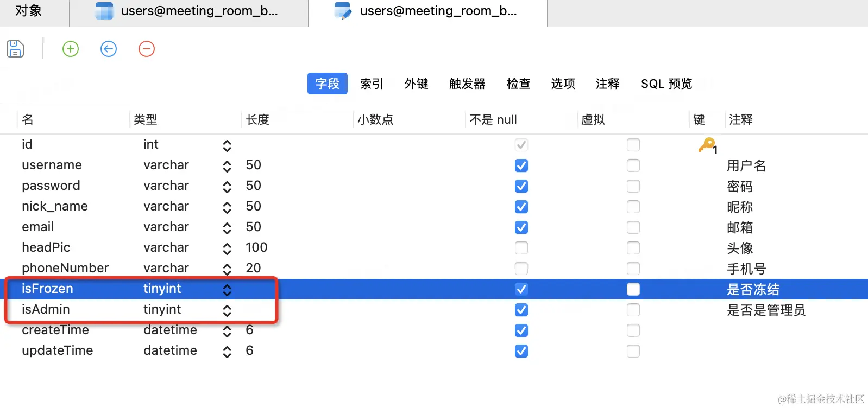868x408 pixels.
Task: Click the Save icon in toolbar
Action: pyautogui.click(x=15, y=49)
